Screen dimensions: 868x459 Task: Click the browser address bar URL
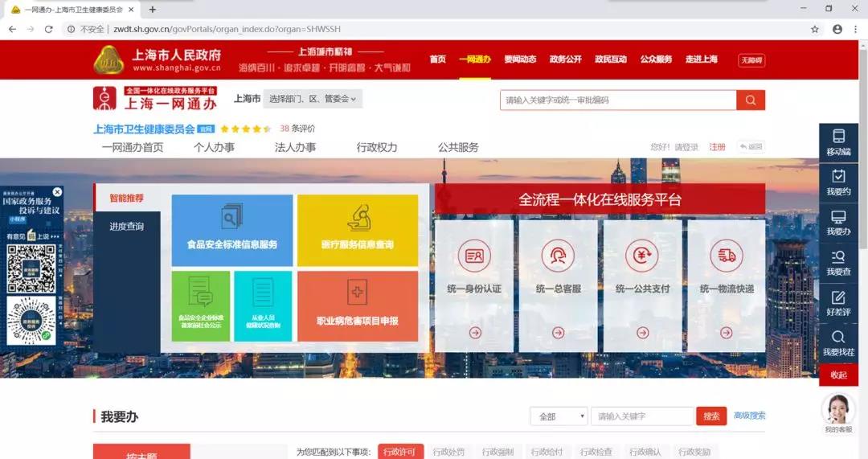(x=227, y=30)
